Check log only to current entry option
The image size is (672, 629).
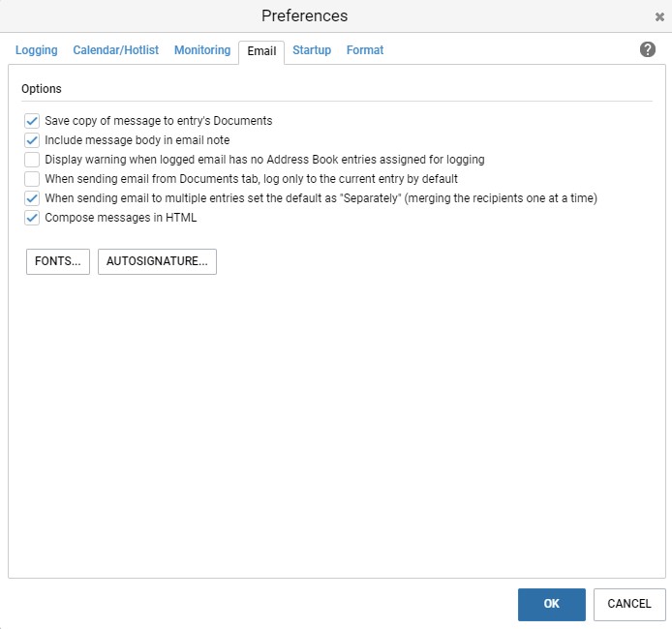[x=32, y=179]
